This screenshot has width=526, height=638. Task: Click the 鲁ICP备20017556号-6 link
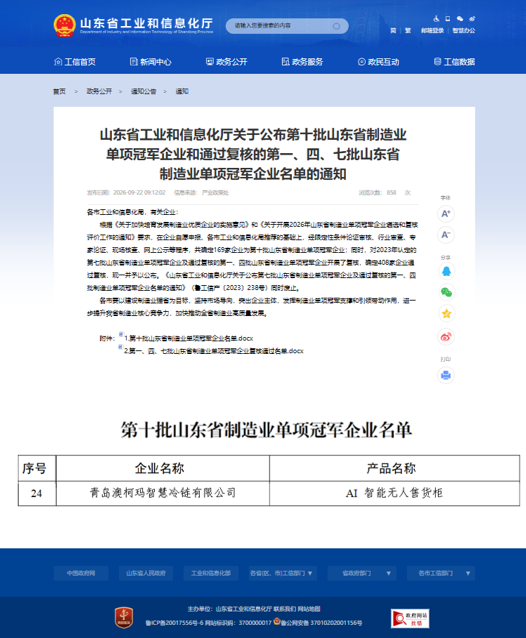pos(174,623)
